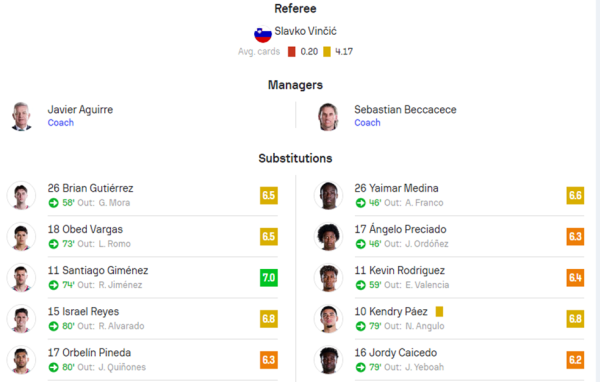The width and height of the screenshot is (600, 382).
Task: Click Orbelín Pineda's orange 6.3 rating badge
Action: coord(269,360)
